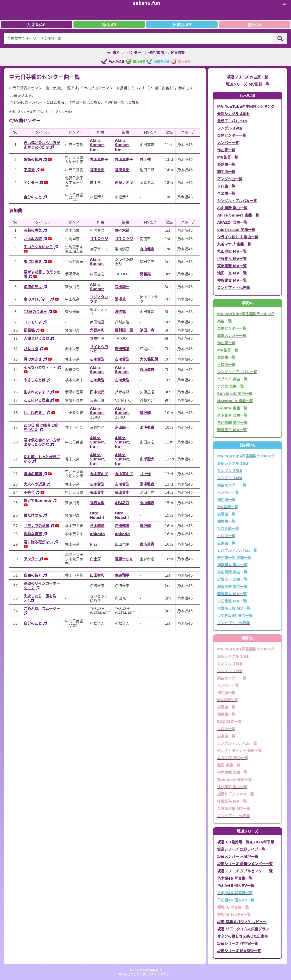Toggle the 欅坂46 filter checkbox
The height and width of the screenshot is (980, 291).
(129, 62)
